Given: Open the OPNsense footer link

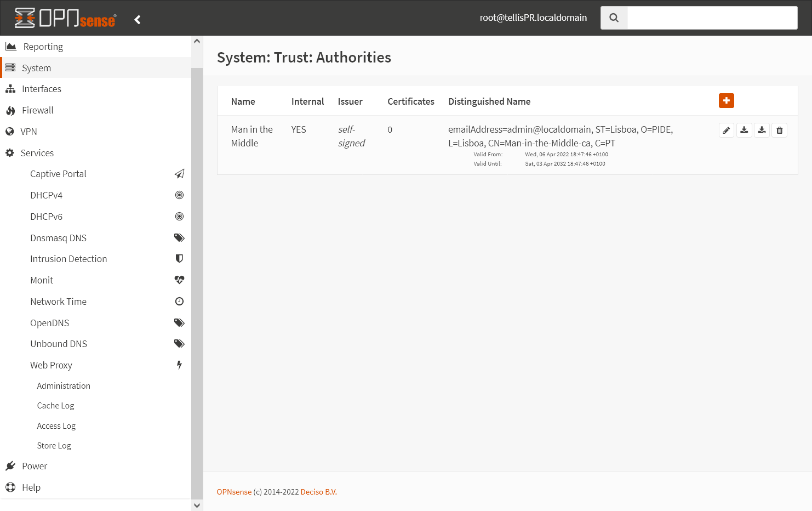Looking at the screenshot, I should coord(234,492).
